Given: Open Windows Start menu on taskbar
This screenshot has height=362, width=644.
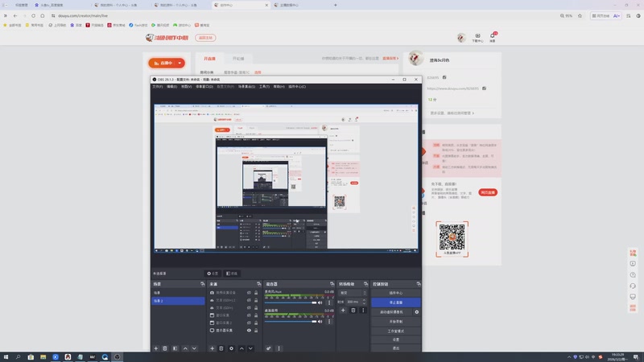Looking at the screenshot, I should pyautogui.click(x=6, y=357).
